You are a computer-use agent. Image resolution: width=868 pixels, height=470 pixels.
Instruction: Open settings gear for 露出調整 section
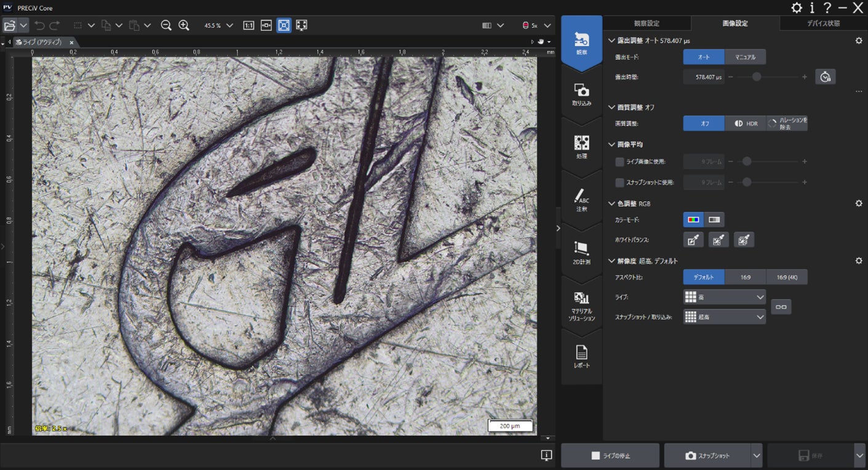[859, 41]
